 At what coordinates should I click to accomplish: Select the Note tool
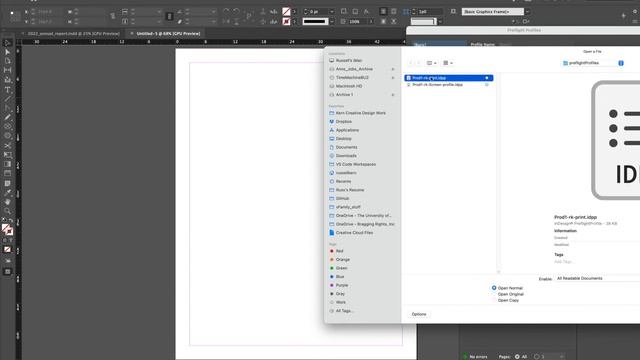click(x=7, y=184)
